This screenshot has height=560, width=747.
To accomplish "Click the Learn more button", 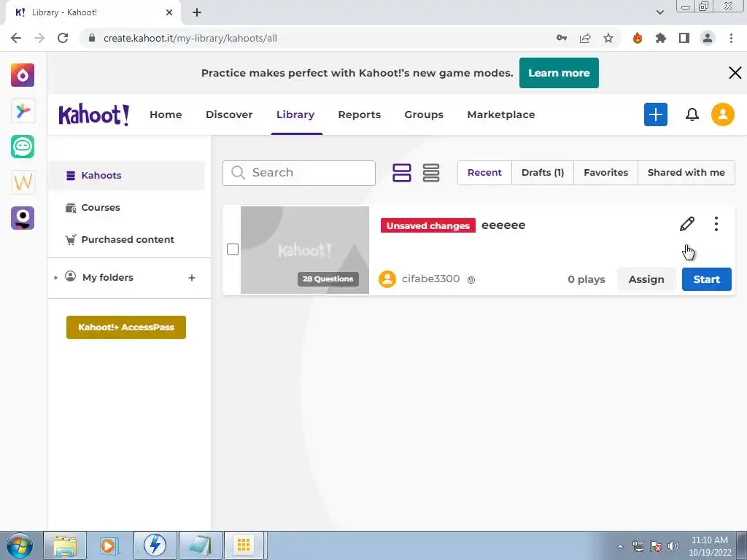I will click(x=559, y=73).
